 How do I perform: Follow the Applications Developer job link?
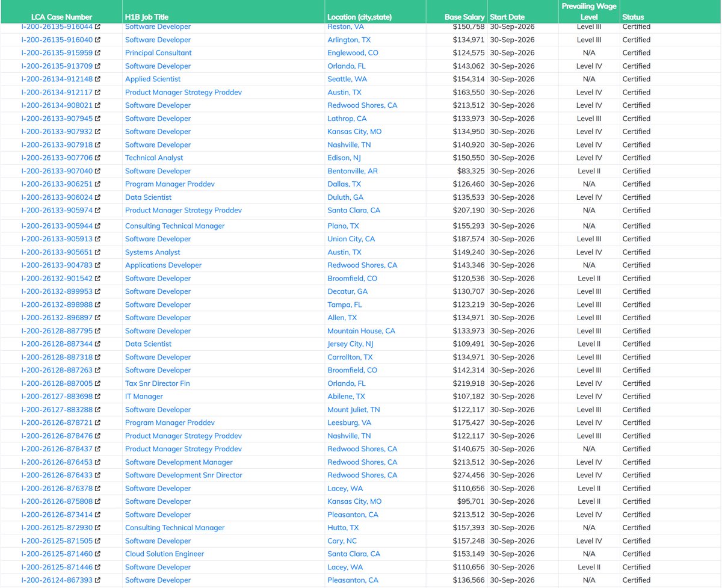point(164,265)
